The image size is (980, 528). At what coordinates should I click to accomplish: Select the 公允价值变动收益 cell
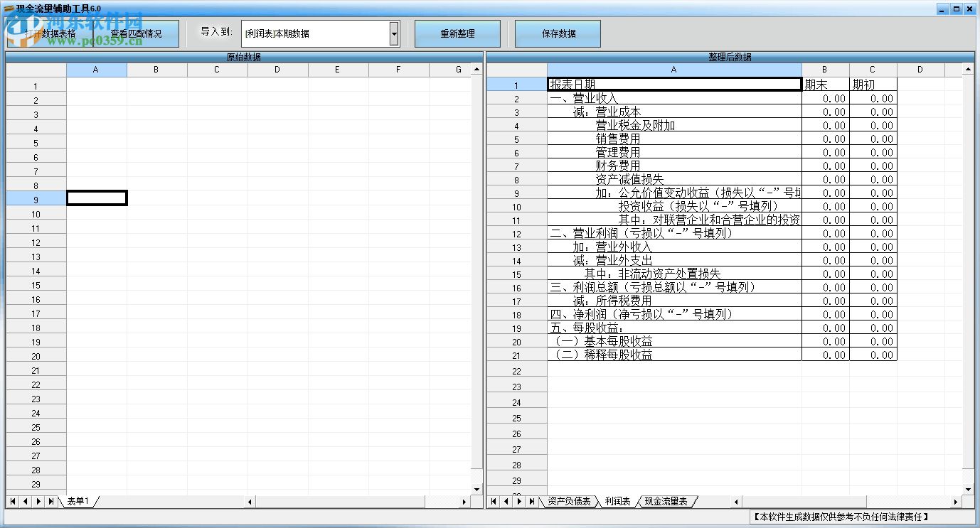674,193
